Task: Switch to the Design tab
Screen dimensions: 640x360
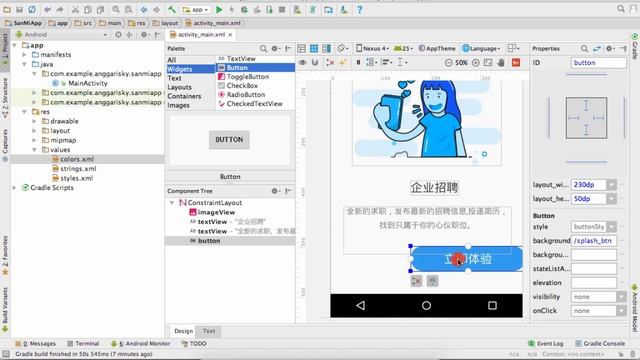Action: click(183, 331)
